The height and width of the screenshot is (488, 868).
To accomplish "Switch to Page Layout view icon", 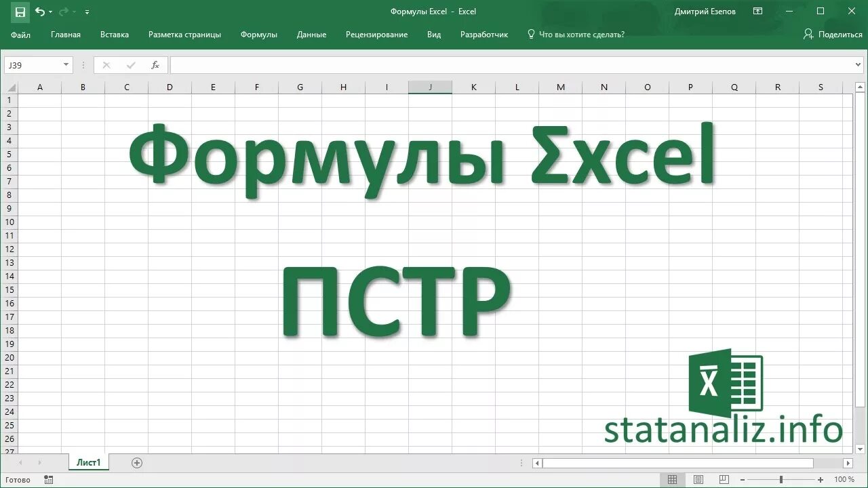I will [698, 480].
